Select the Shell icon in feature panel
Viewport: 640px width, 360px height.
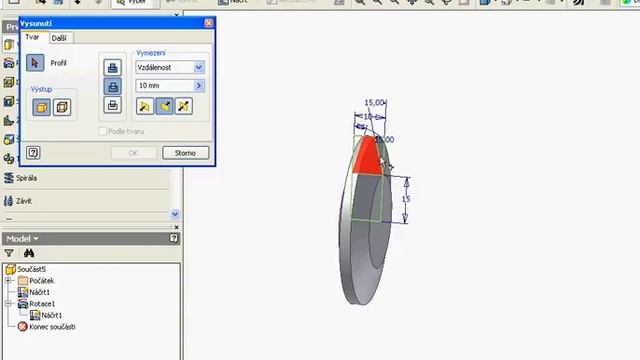coord(9,101)
